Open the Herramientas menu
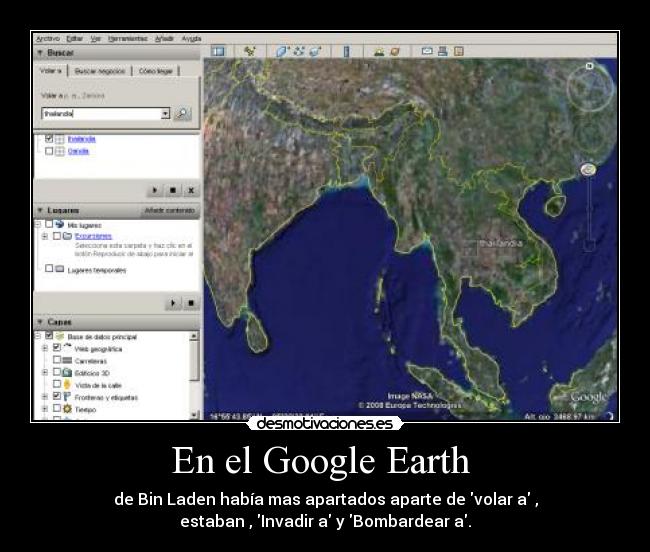Image resolution: width=650 pixels, height=552 pixels. coord(127,39)
